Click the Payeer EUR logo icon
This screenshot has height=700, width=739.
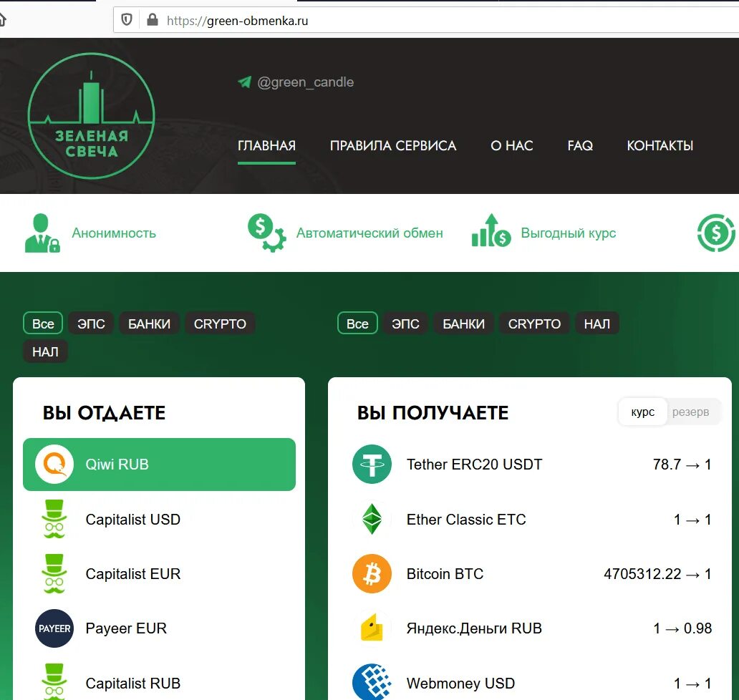click(x=54, y=628)
